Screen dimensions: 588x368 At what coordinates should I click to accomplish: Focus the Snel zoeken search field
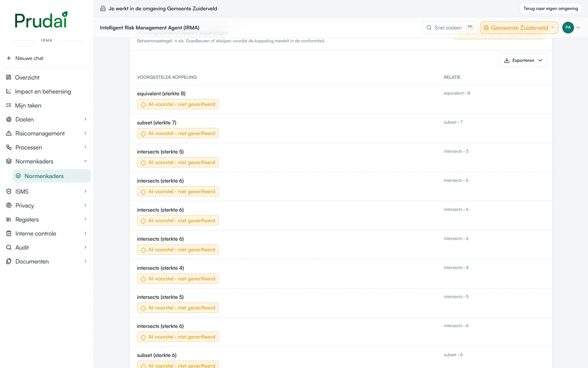pos(450,27)
